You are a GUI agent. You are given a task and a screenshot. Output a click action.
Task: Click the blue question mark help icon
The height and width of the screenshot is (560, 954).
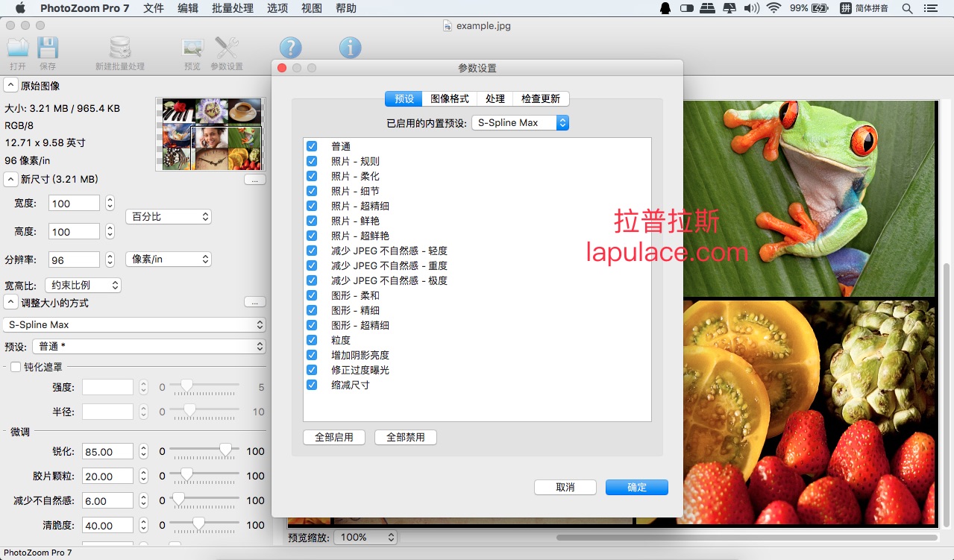[290, 48]
